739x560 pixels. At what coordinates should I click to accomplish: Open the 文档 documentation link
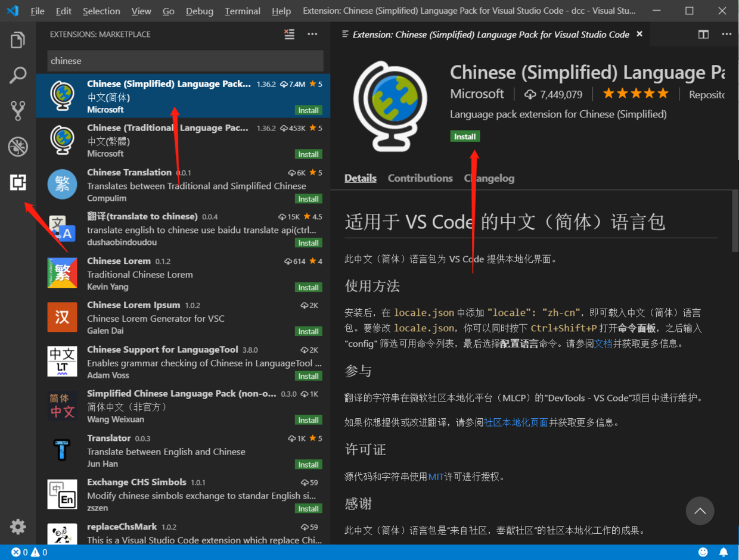pyautogui.click(x=603, y=344)
